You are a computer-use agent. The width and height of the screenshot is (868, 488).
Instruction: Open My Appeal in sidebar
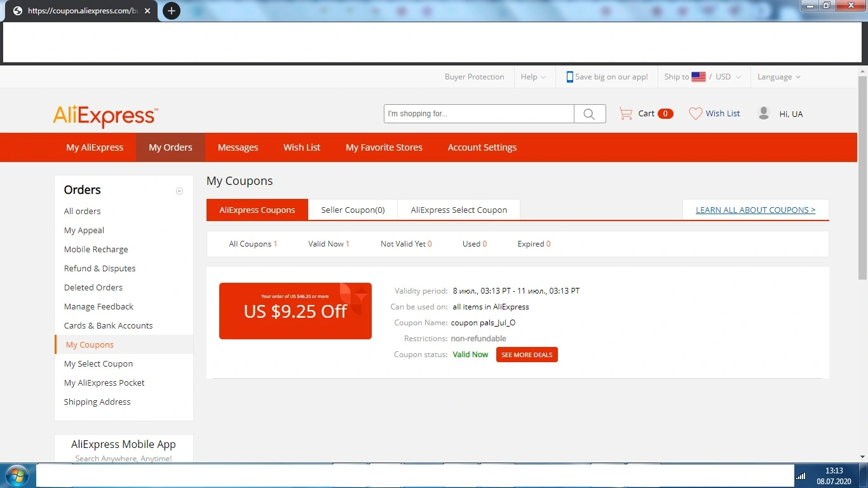84,230
